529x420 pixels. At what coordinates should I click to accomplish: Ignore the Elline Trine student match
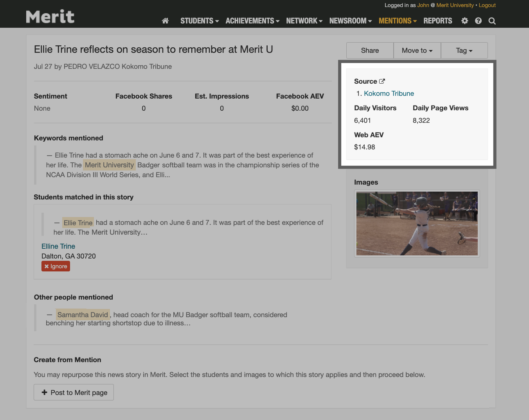click(x=56, y=266)
